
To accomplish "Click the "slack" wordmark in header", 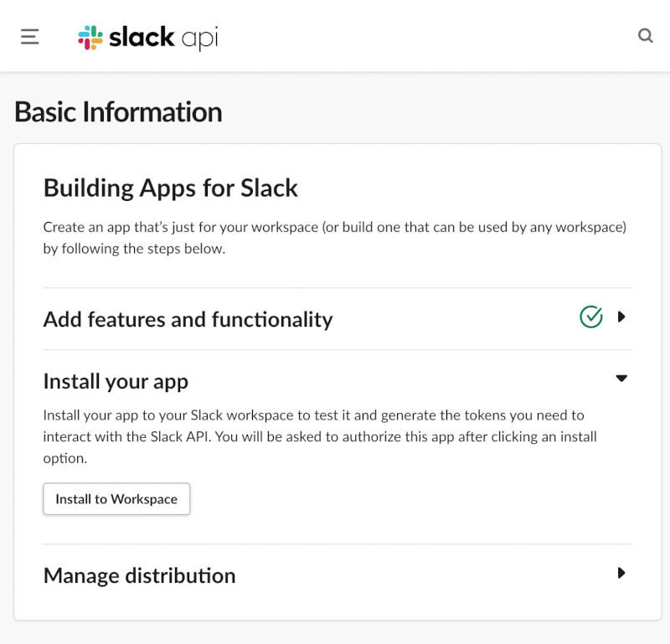I will (x=142, y=37).
